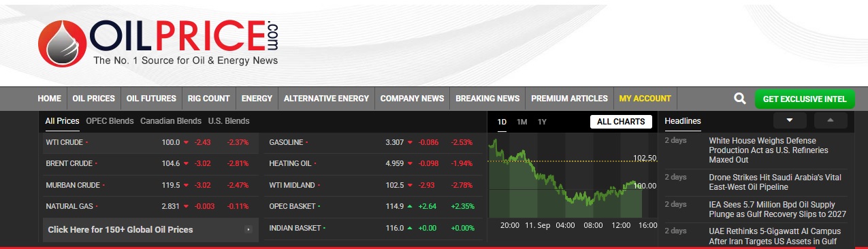
Task: Switch chart range to 1M
Action: pyautogui.click(x=522, y=122)
